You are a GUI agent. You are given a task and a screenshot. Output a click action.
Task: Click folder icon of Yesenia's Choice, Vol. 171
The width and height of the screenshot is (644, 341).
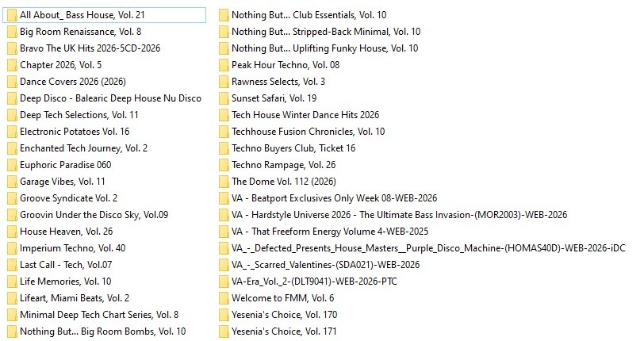(224, 331)
